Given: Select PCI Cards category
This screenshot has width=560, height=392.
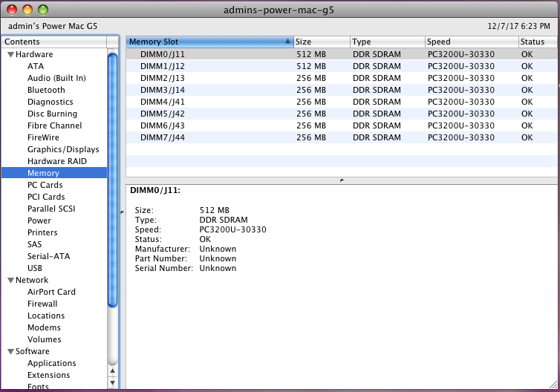Looking at the screenshot, I should tap(47, 197).
